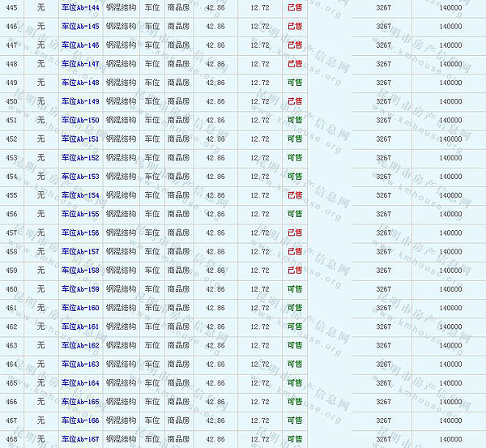Open the 车位Ab-144 parking space link

(80, 7)
